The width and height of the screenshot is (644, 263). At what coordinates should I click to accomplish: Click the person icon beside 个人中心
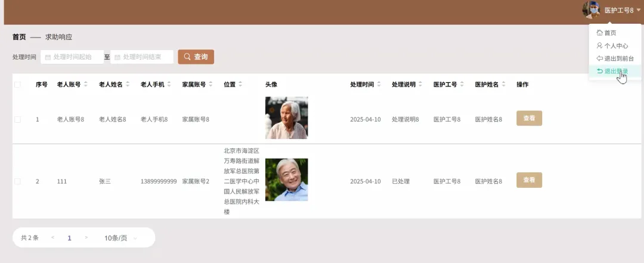tap(600, 45)
